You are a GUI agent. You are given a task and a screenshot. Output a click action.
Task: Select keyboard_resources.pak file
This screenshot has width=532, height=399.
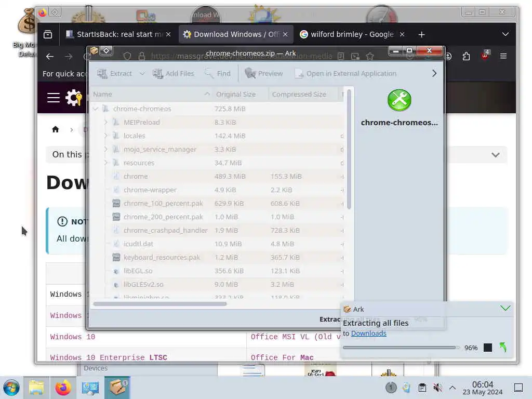(x=218, y=258)
